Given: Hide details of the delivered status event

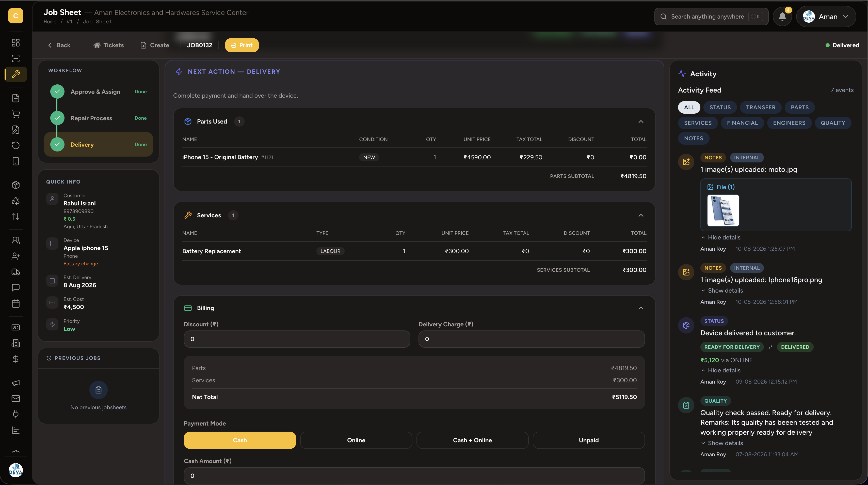Looking at the screenshot, I should (x=720, y=370).
